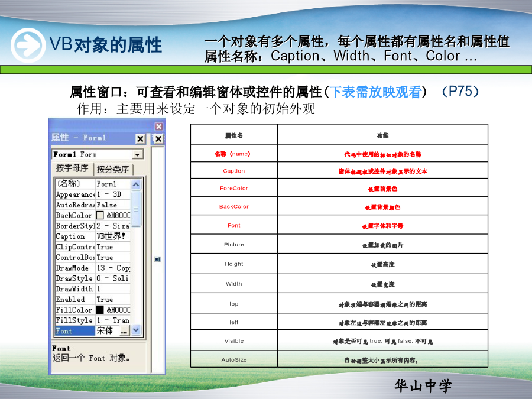Select the DrawWidth property name

pyautogui.click(x=75, y=289)
